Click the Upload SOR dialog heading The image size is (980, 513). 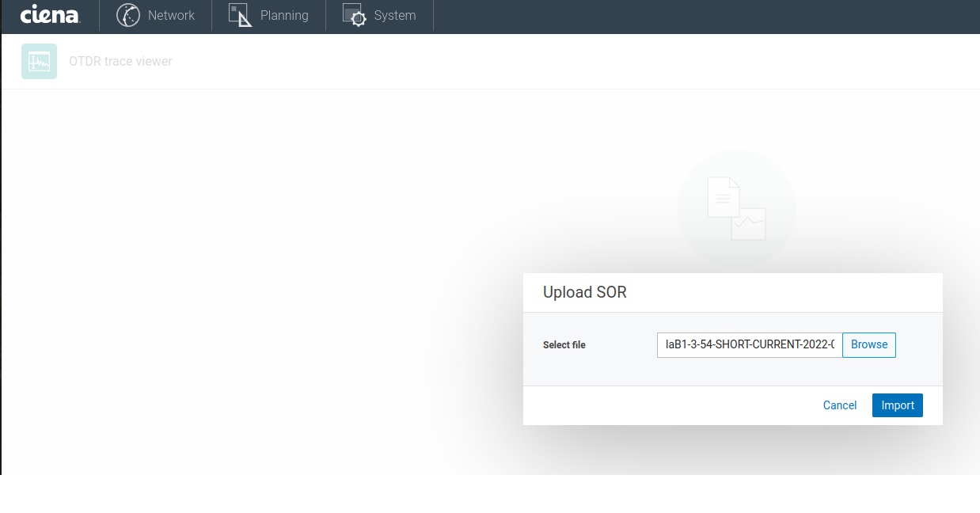coord(584,292)
